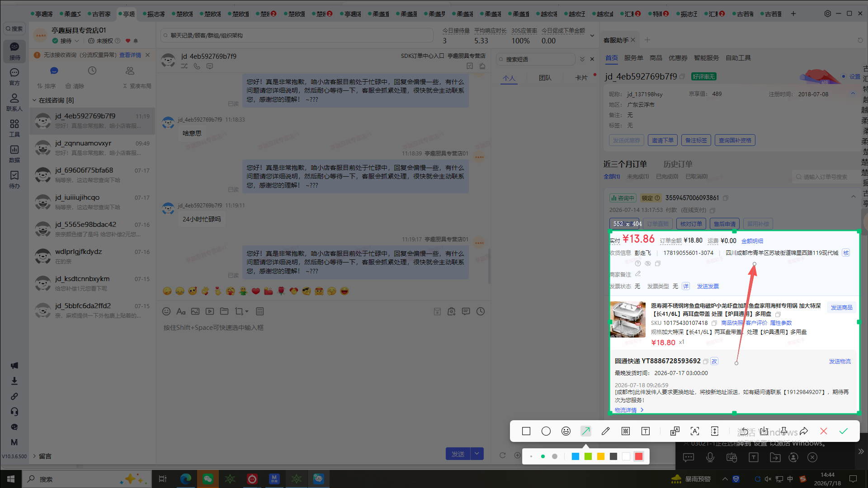This screenshot has width=868, height=488.
Task: Click the OCR text recognition tool
Action: 695,431
